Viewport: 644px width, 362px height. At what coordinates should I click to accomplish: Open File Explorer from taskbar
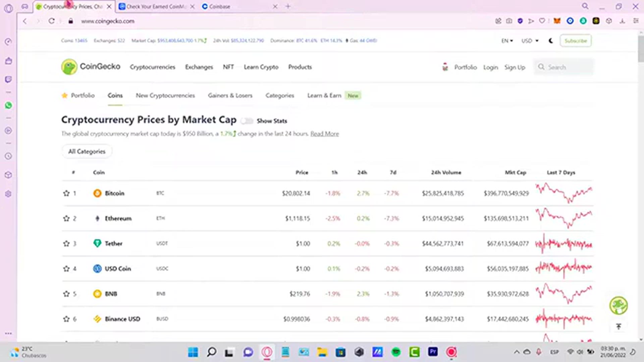pyautogui.click(x=322, y=352)
